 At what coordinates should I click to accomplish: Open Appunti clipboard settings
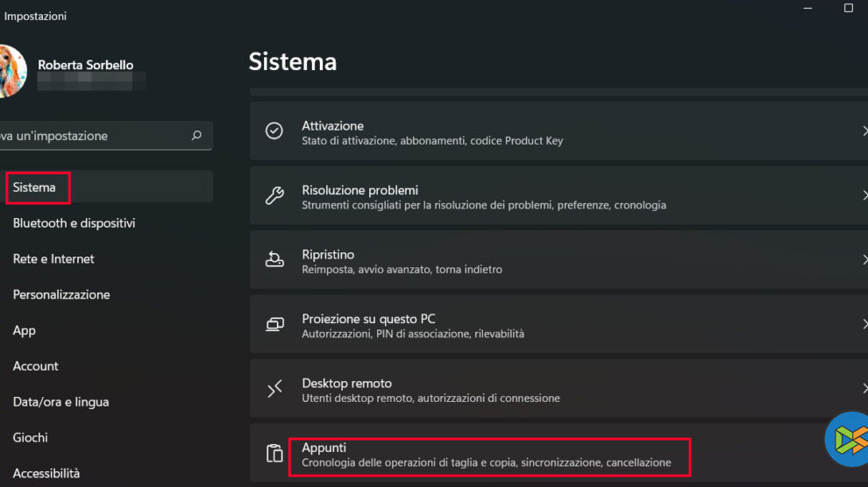click(487, 454)
